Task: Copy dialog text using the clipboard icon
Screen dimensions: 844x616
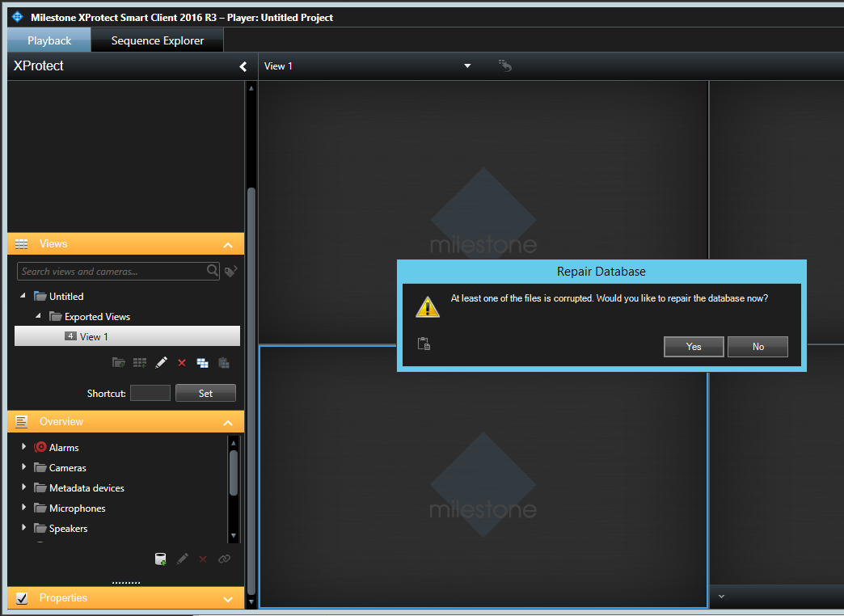Action: (x=423, y=343)
